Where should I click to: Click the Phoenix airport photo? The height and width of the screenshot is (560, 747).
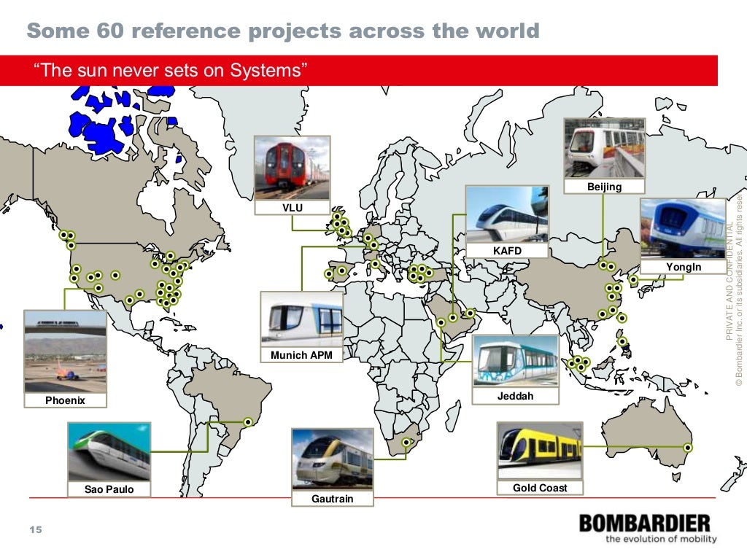[65, 351]
